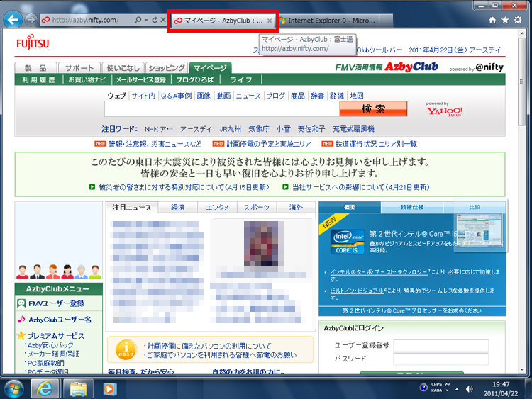The width and height of the screenshot is (532, 399).
Task: Open 計画停電に備えたパソコンの利用について link
Action: click(x=209, y=346)
